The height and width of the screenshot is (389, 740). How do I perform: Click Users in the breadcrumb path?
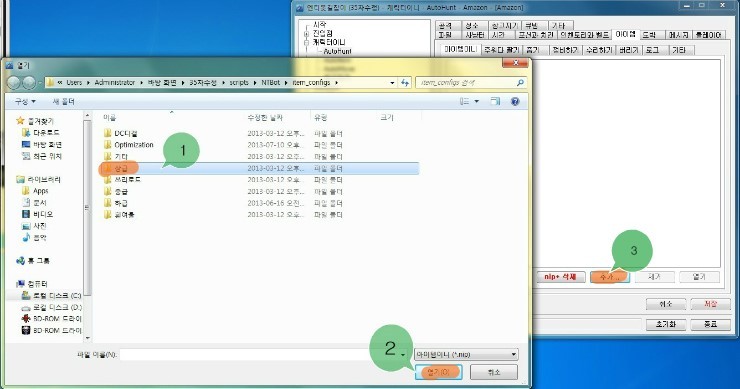point(74,83)
